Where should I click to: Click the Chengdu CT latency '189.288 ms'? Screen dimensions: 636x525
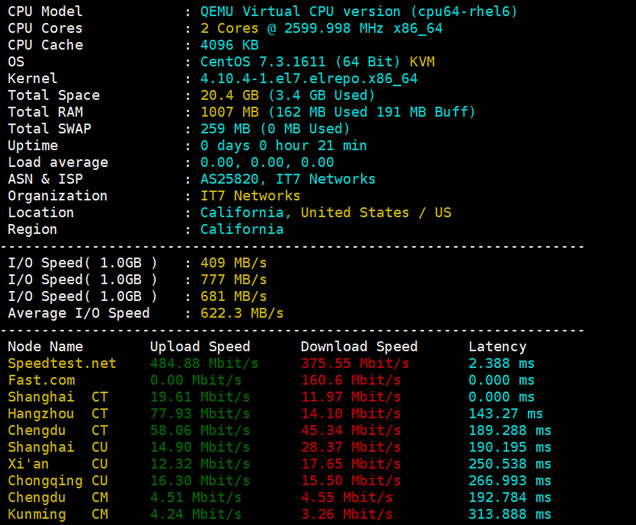tap(510, 430)
